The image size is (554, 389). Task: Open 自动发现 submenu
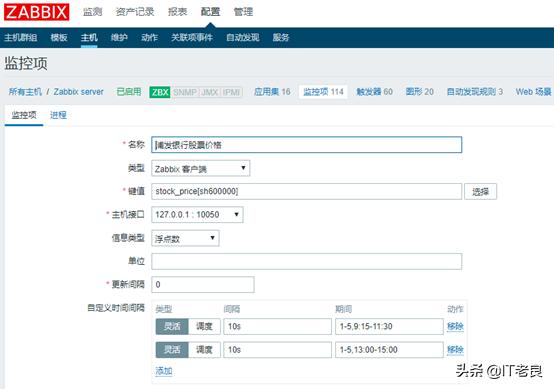pyautogui.click(x=243, y=37)
